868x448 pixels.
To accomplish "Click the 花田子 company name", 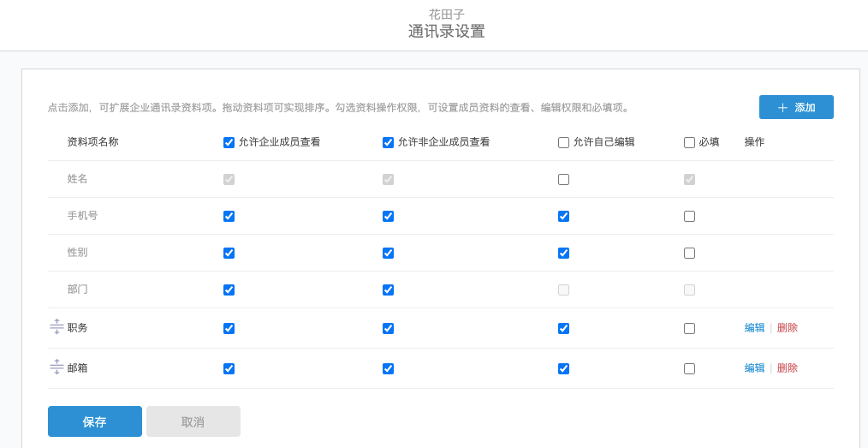I will tap(447, 14).
